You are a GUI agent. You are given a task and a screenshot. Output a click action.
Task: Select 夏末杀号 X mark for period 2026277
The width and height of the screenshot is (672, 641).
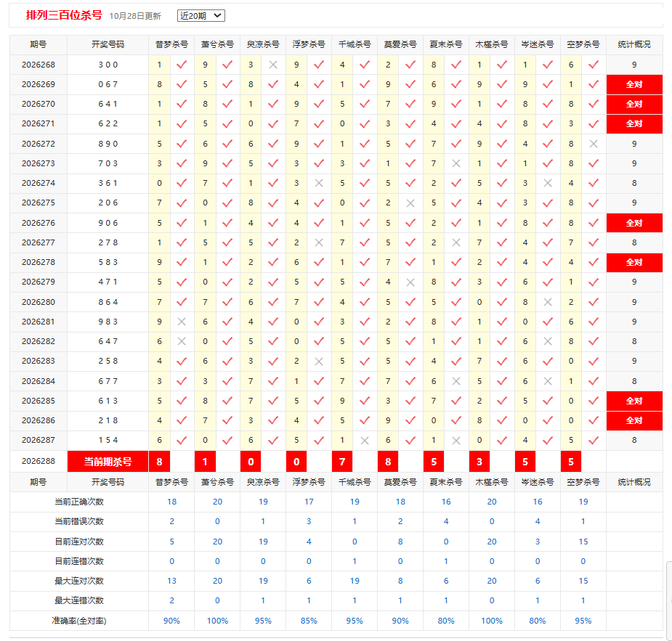click(x=456, y=242)
